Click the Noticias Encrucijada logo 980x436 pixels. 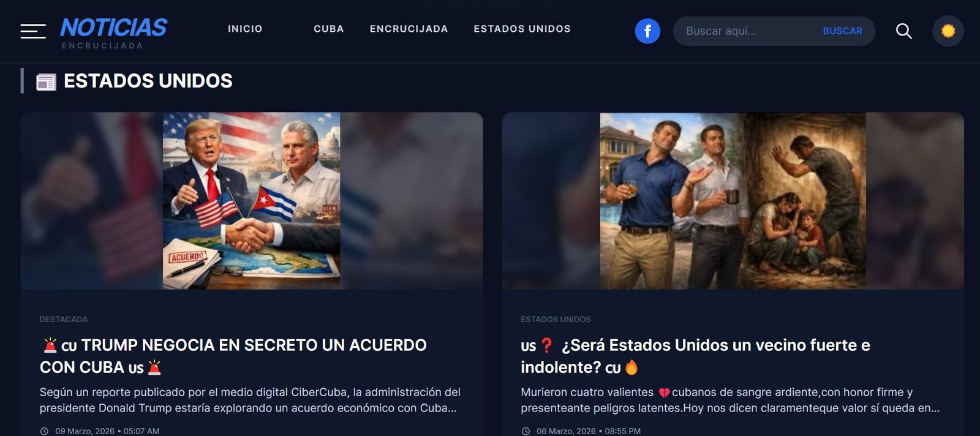click(x=113, y=33)
